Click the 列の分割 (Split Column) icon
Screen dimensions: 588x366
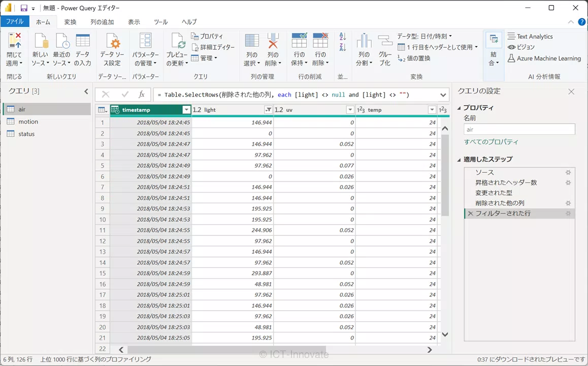364,41
